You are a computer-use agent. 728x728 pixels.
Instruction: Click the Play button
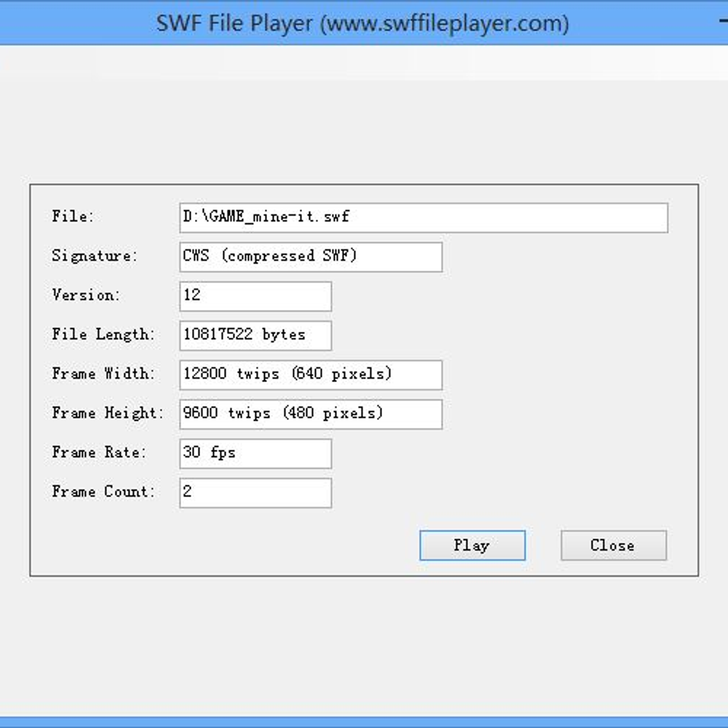(x=472, y=545)
